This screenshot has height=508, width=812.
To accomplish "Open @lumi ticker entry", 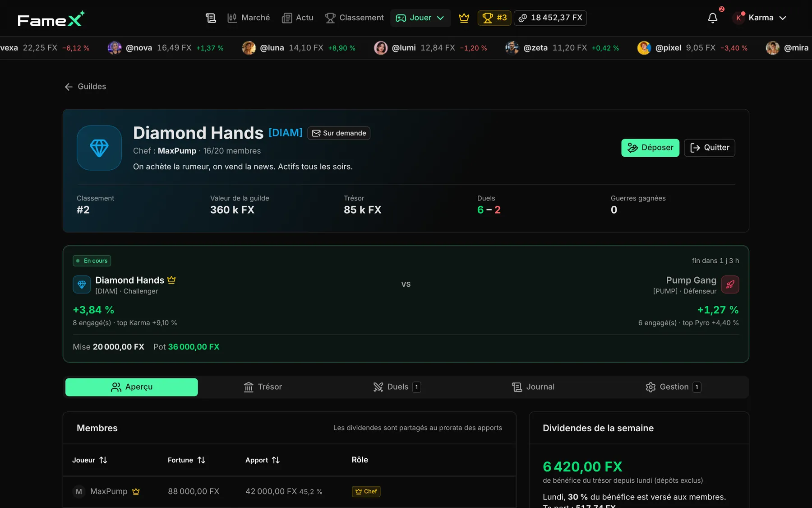I will (x=430, y=48).
